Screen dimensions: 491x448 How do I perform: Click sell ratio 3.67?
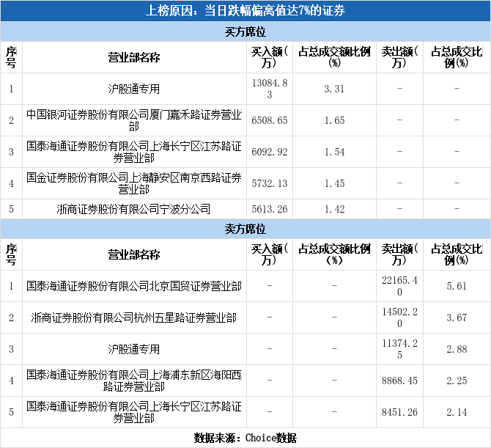pyautogui.click(x=457, y=317)
